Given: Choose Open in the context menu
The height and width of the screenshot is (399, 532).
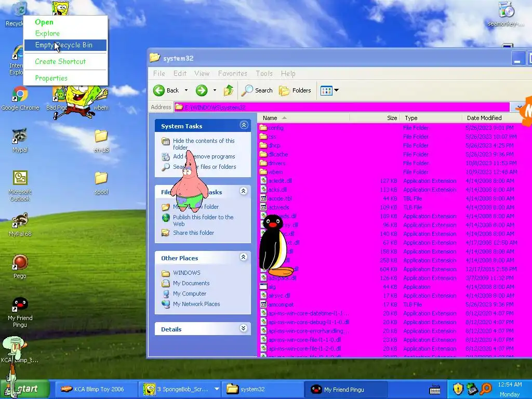Looking at the screenshot, I should (x=44, y=22).
